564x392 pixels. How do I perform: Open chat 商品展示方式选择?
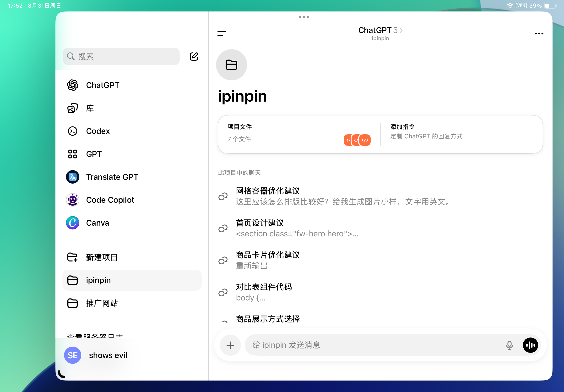pos(380,319)
